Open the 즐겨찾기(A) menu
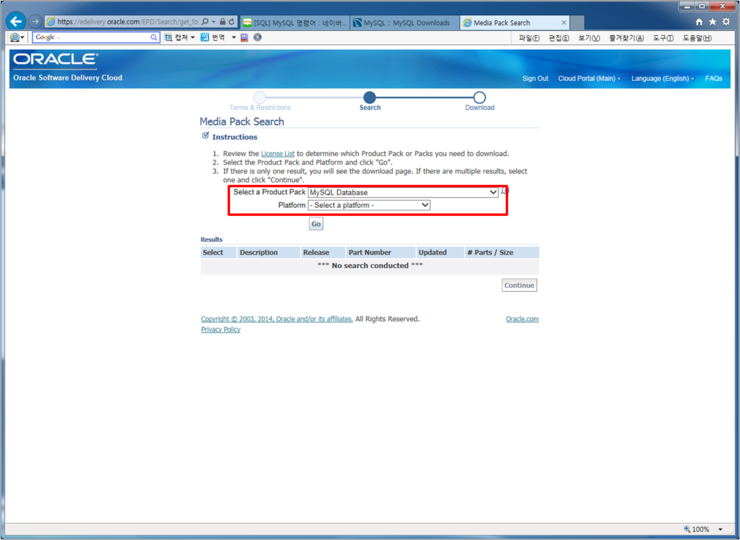The height and width of the screenshot is (540, 740). point(626,38)
